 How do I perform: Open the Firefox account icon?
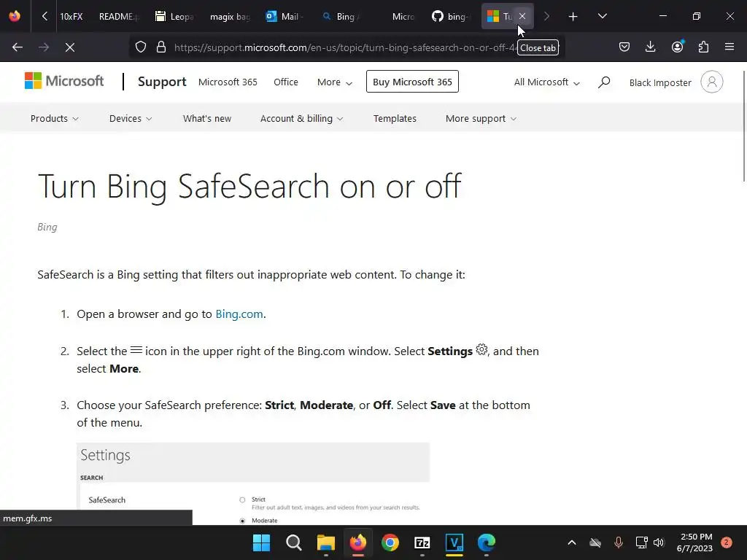[x=677, y=47]
